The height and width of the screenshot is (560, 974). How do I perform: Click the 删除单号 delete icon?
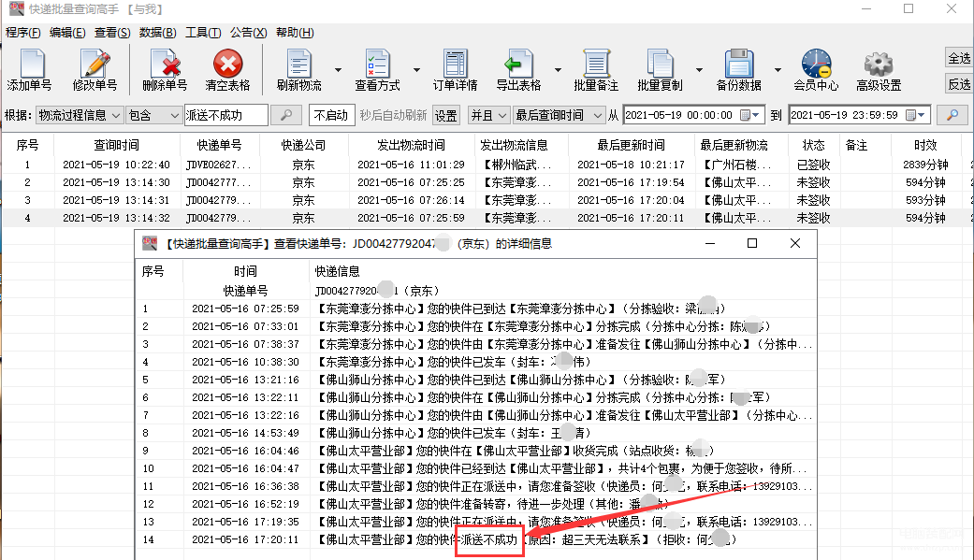165,65
